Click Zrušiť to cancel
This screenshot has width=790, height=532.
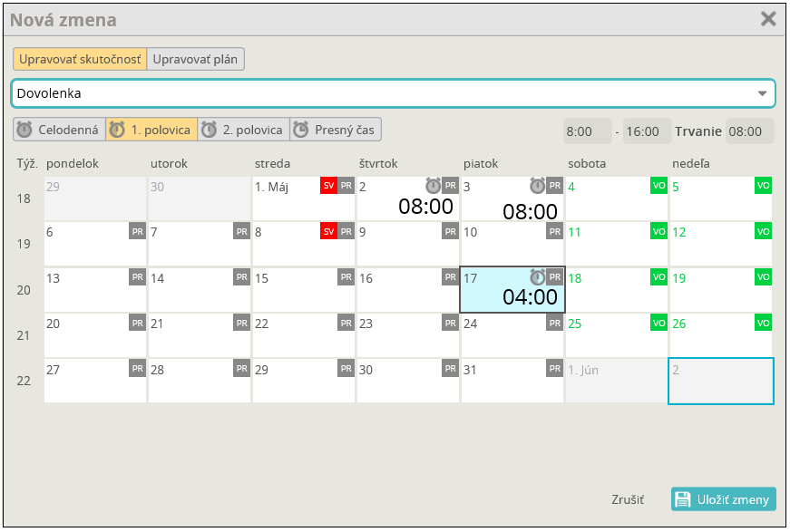[628, 499]
